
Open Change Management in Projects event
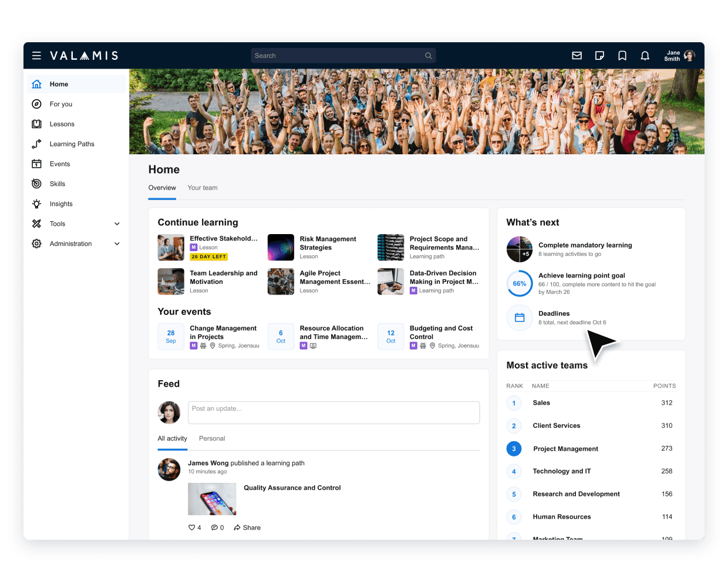coord(223,333)
